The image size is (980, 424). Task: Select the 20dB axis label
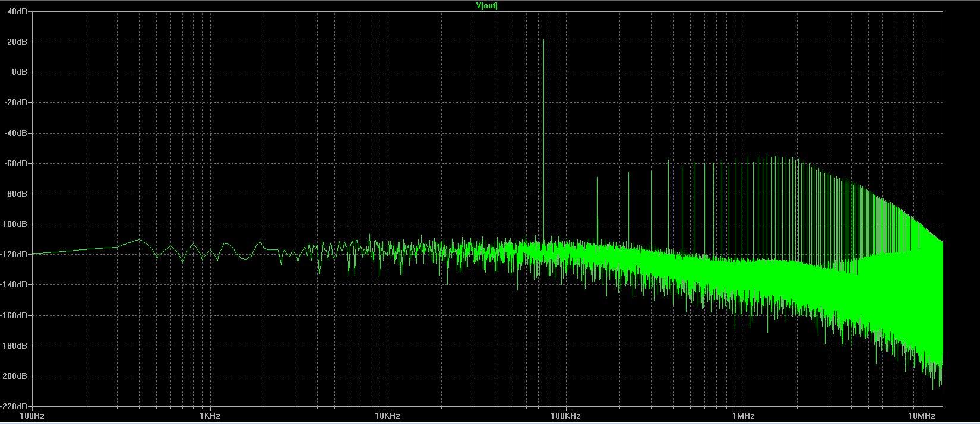[18, 42]
